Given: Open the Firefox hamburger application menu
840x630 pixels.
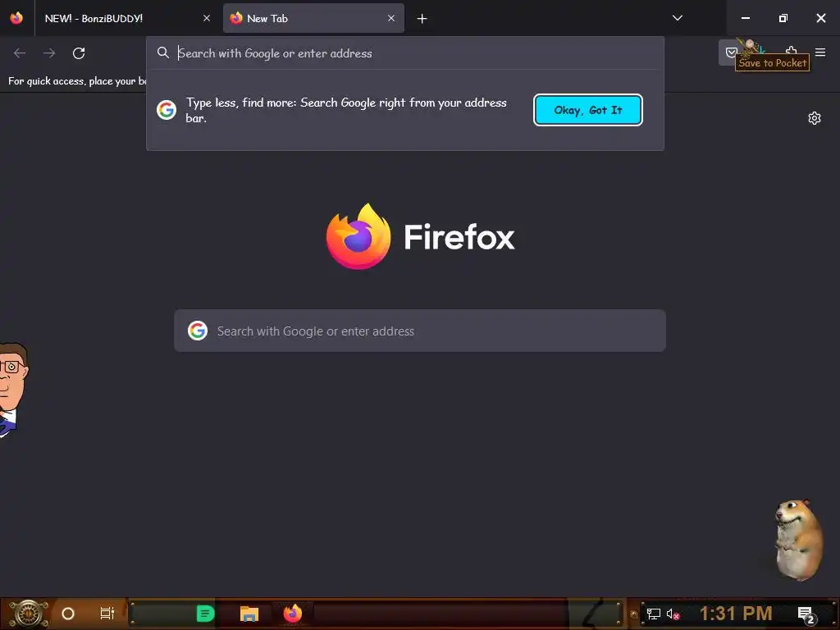Looking at the screenshot, I should (x=820, y=52).
